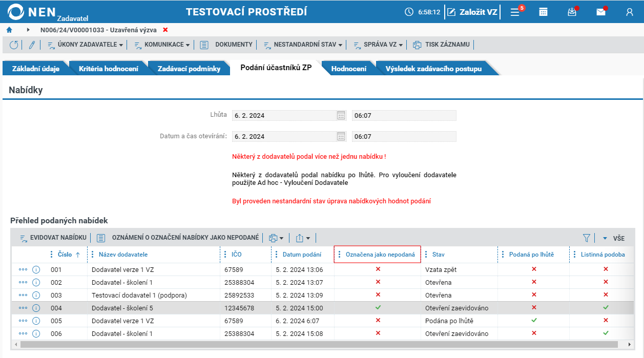
Task: Click the Evidovat nabídku button
Action: 53,238
